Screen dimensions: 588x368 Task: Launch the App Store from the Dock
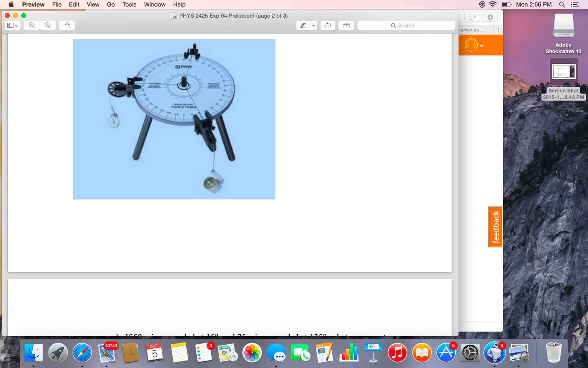pyautogui.click(x=446, y=352)
